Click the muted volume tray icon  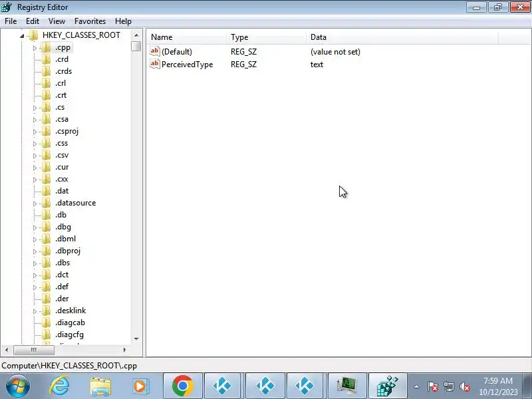tap(464, 386)
